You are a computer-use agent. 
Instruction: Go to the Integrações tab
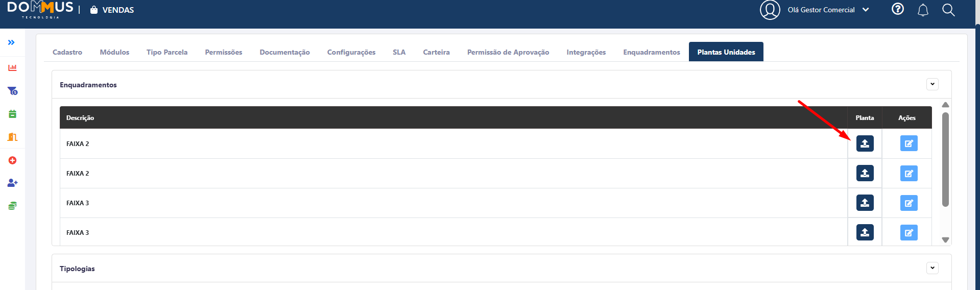[x=586, y=52]
